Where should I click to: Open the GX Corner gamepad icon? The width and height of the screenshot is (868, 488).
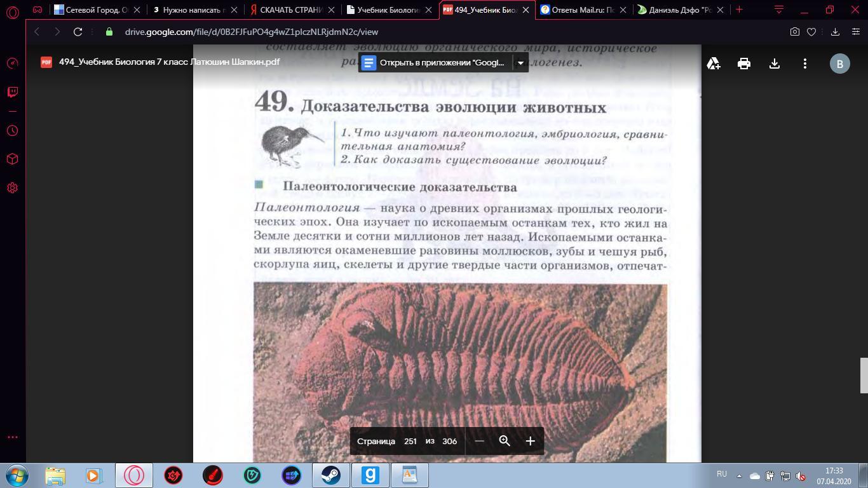(x=37, y=10)
